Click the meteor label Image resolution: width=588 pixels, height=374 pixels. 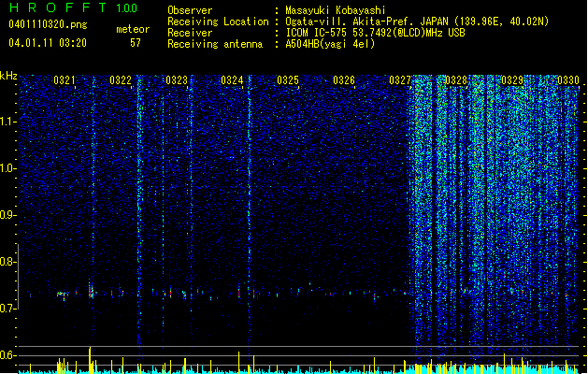pyautogui.click(x=133, y=29)
